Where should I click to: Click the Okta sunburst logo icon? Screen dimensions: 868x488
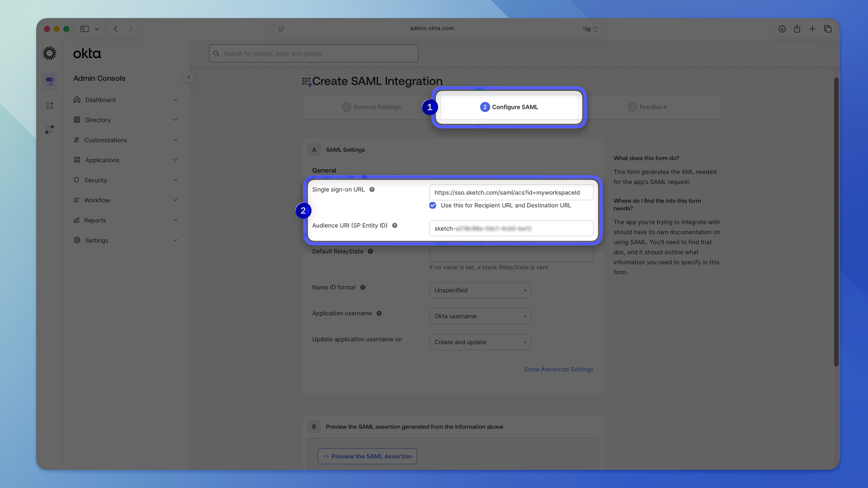50,53
